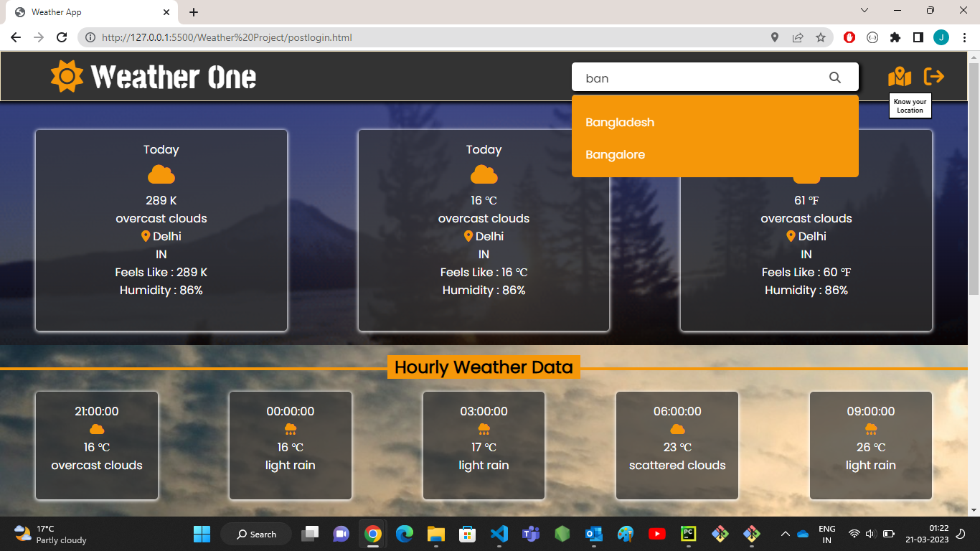This screenshot has width=980, height=551.
Task: Click the back navigation arrow
Action: pos(15,37)
